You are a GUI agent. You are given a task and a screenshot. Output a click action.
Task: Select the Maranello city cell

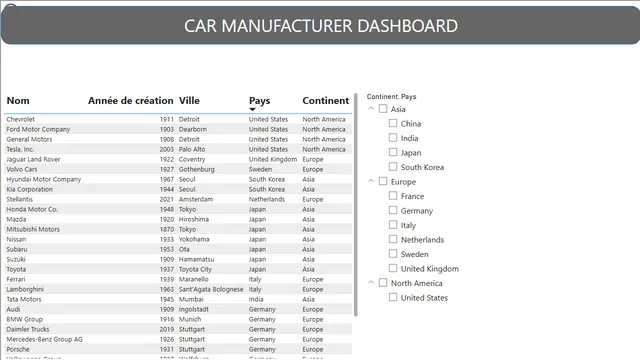tap(193, 279)
